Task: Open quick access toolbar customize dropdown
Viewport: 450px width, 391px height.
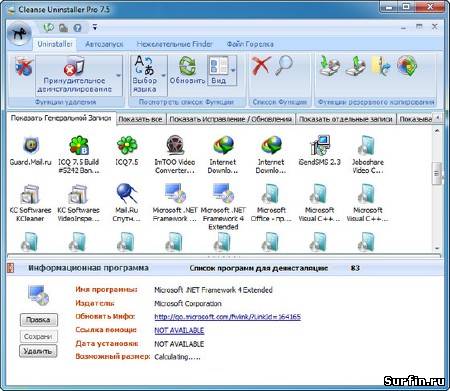Action: click(x=95, y=27)
